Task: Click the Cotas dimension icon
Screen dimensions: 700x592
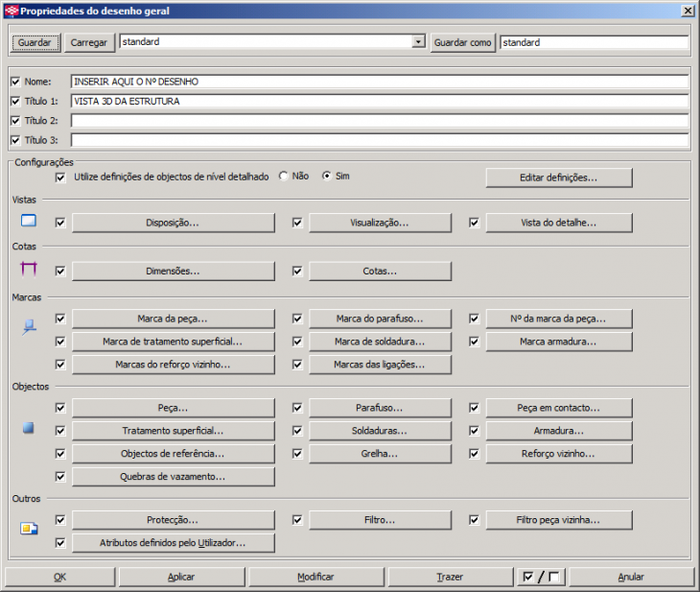Action: point(29,269)
